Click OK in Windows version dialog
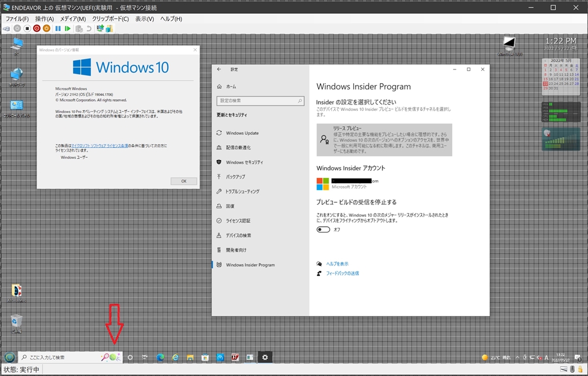The height and width of the screenshot is (376, 588). click(184, 181)
